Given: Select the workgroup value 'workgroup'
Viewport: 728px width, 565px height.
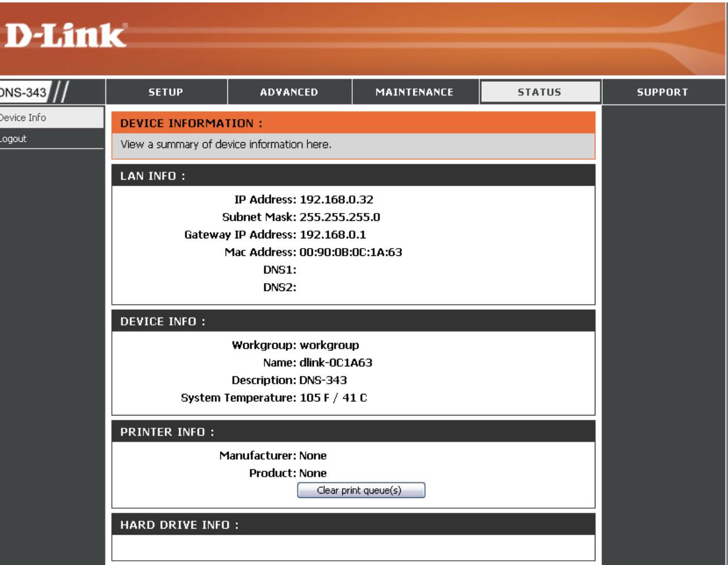Looking at the screenshot, I should click(330, 345).
